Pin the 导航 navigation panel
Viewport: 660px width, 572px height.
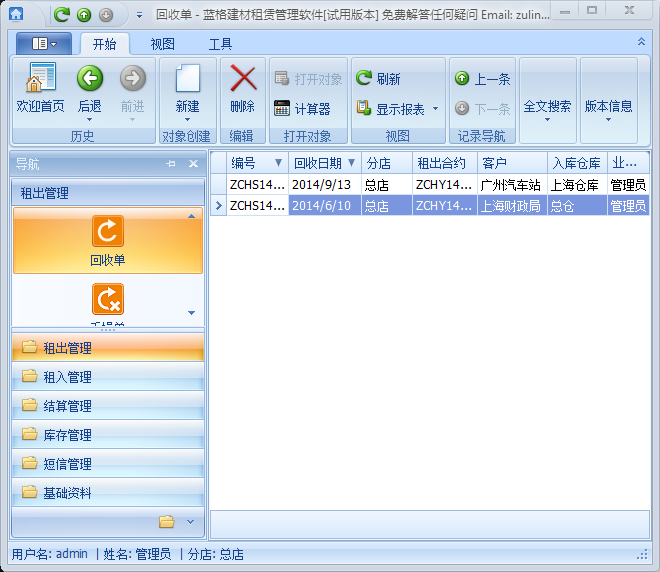coord(171,164)
